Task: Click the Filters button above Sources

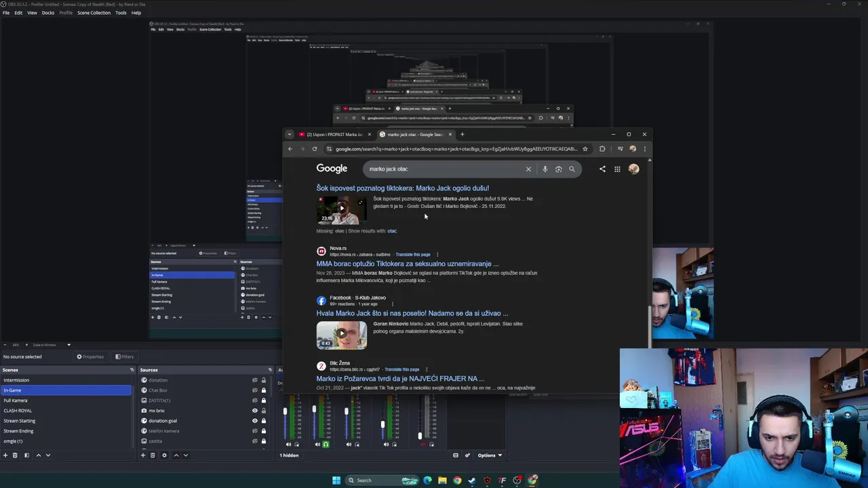Action: 124,357
